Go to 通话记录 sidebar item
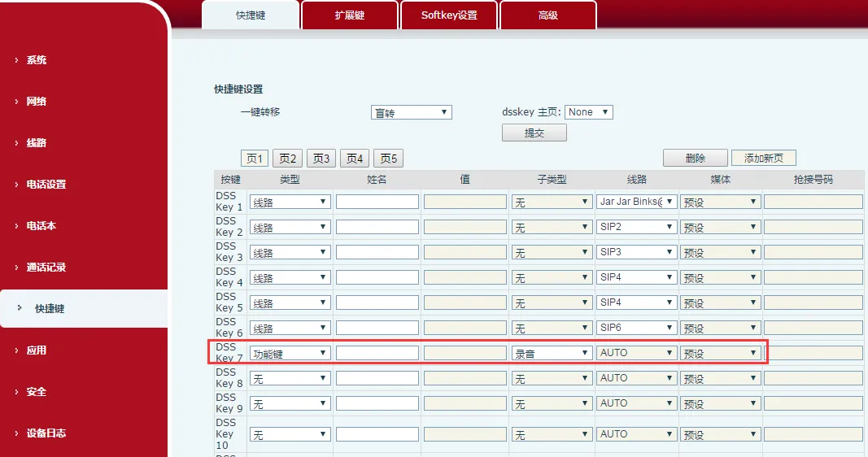 [x=46, y=268]
